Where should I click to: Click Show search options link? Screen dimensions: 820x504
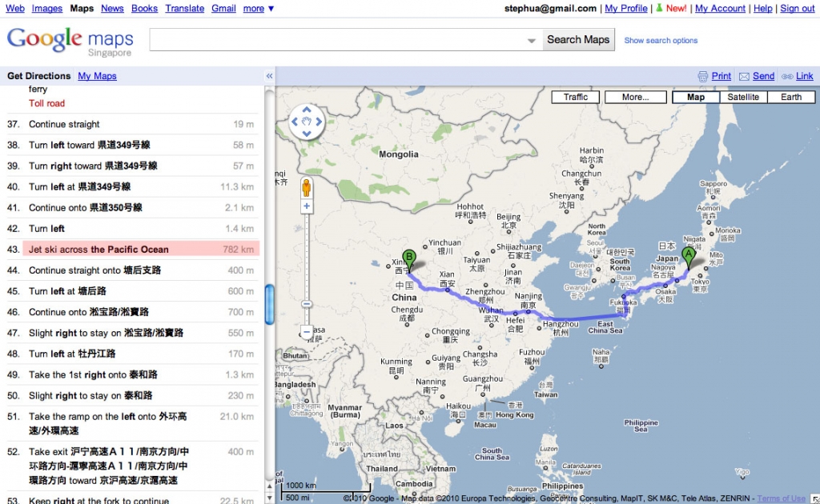(x=661, y=40)
